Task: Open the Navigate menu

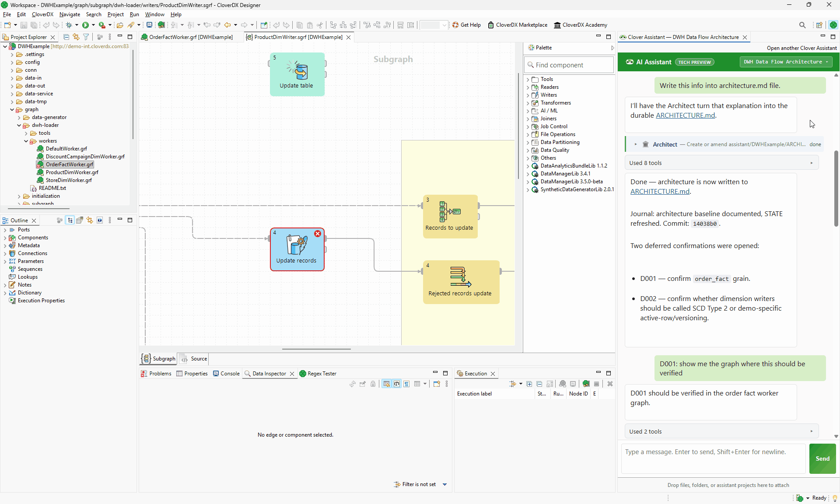Action: tap(70, 14)
